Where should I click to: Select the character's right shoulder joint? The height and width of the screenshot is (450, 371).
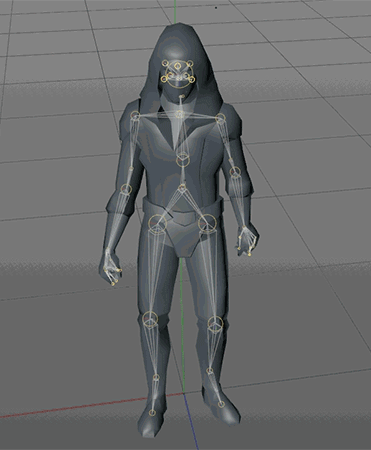tap(135, 116)
